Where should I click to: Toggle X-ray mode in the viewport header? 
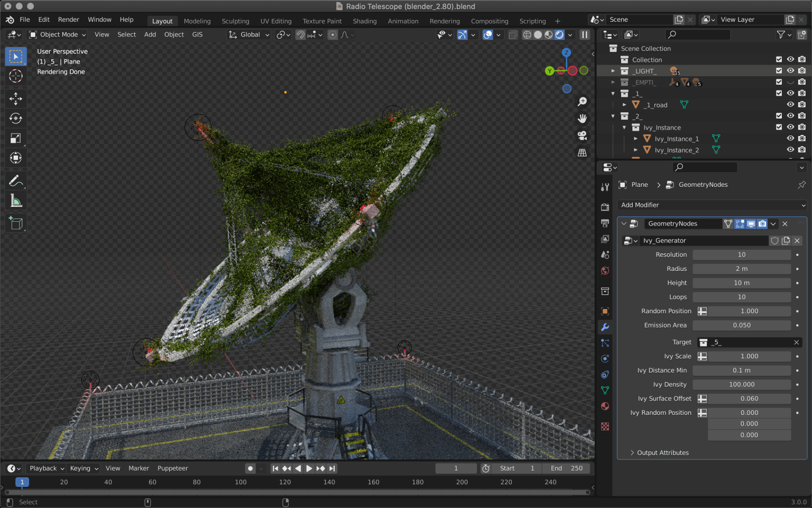tap(512, 34)
